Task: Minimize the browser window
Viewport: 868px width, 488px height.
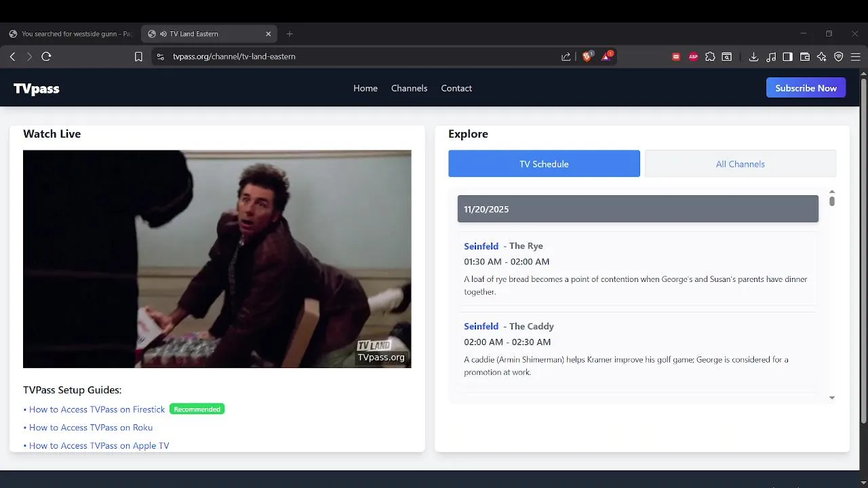Action: pyautogui.click(x=803, y=34)
